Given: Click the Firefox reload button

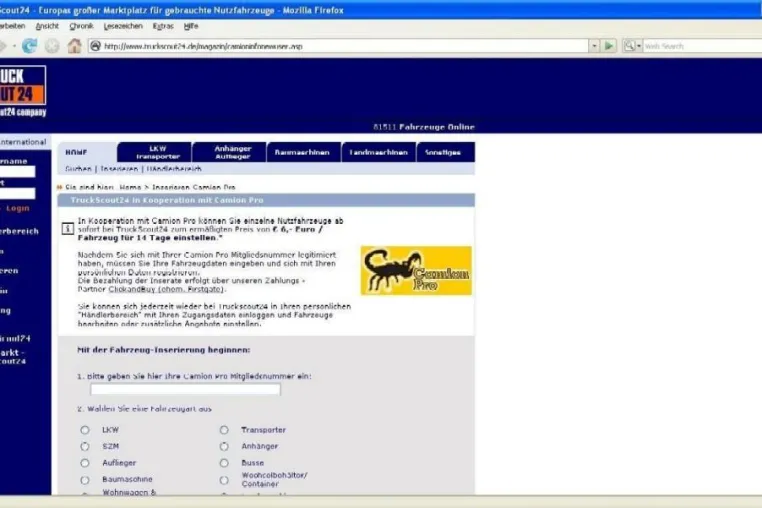Looking at the screenshot, I should 29,46.
